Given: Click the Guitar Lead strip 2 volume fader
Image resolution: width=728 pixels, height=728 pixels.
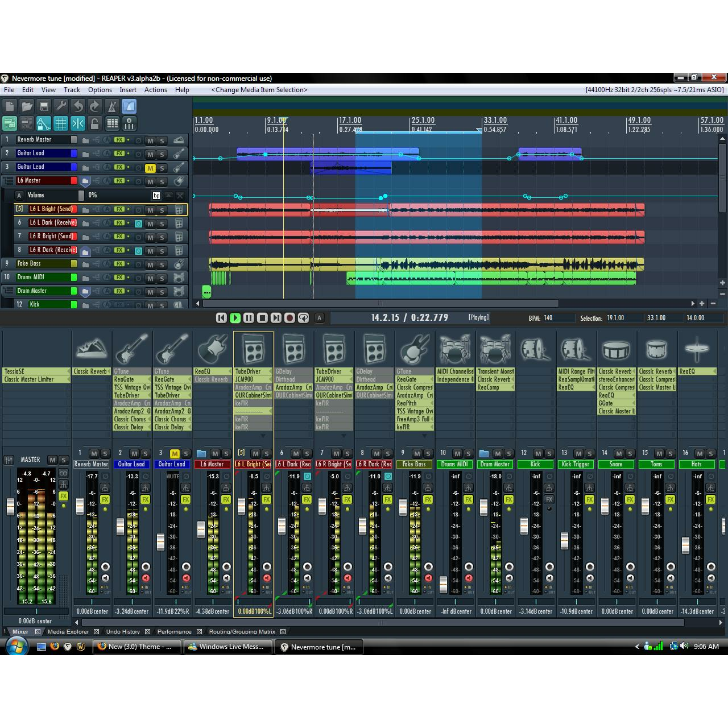Looking at the screenshot, I should [120, 526].
